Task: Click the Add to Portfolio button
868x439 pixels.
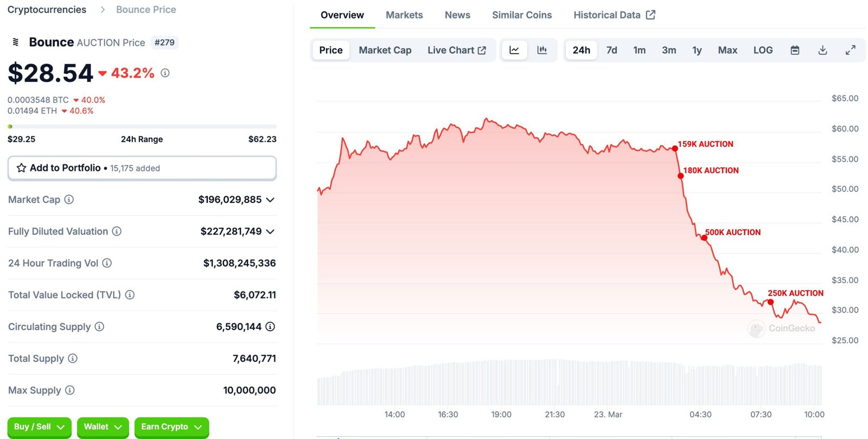Action: 142,168
